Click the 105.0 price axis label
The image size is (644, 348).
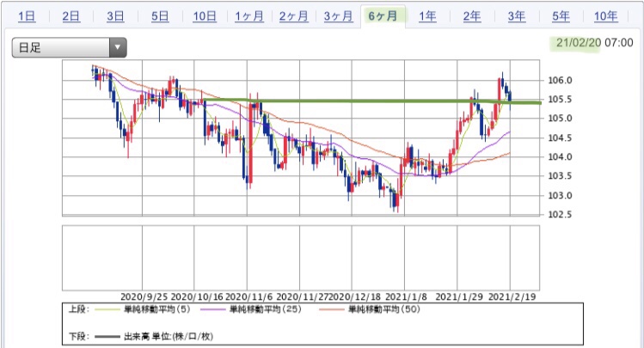click(x=560, y=119)
